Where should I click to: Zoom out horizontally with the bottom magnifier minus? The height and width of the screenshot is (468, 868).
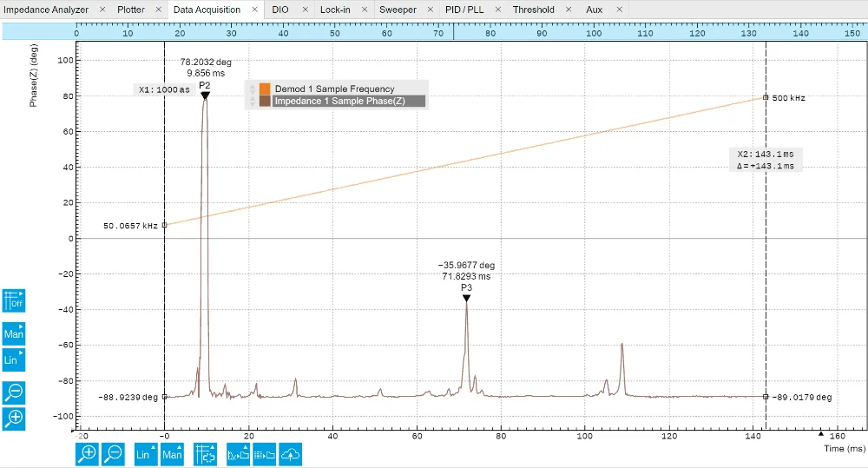(x=113, y=454)
